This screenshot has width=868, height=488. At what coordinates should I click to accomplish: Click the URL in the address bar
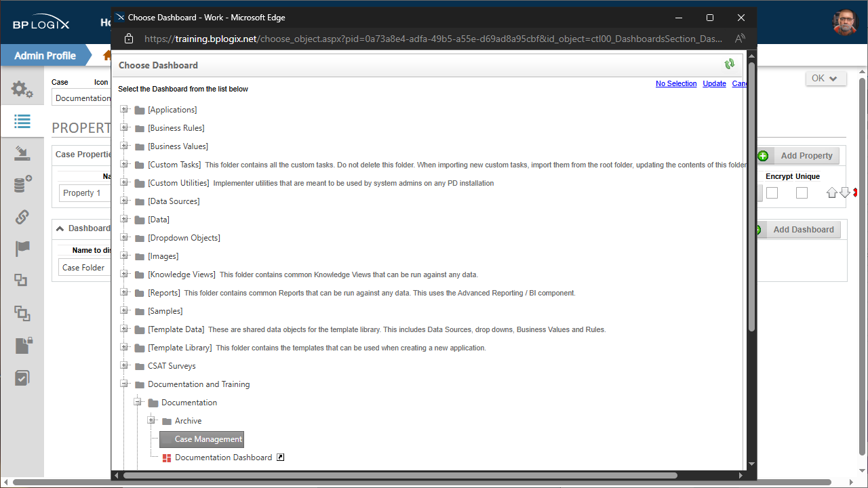coord(433,39)
